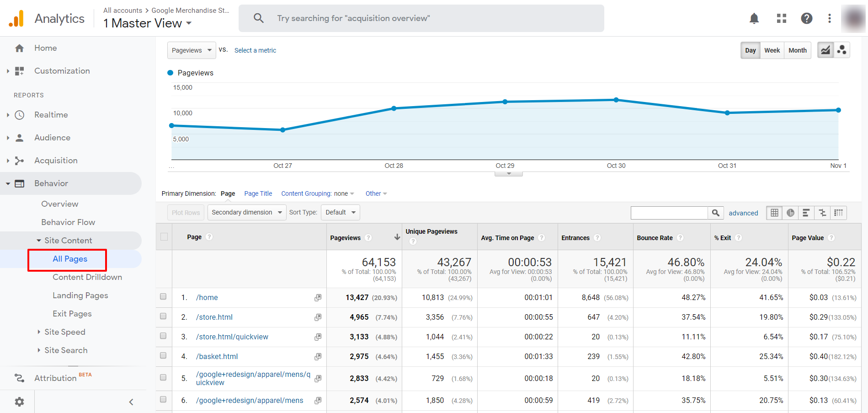This screenshot has width=868, height=413.
Task: Expand the Acquisition reports section
Action: pyautogui.click(x=8, y=161)
